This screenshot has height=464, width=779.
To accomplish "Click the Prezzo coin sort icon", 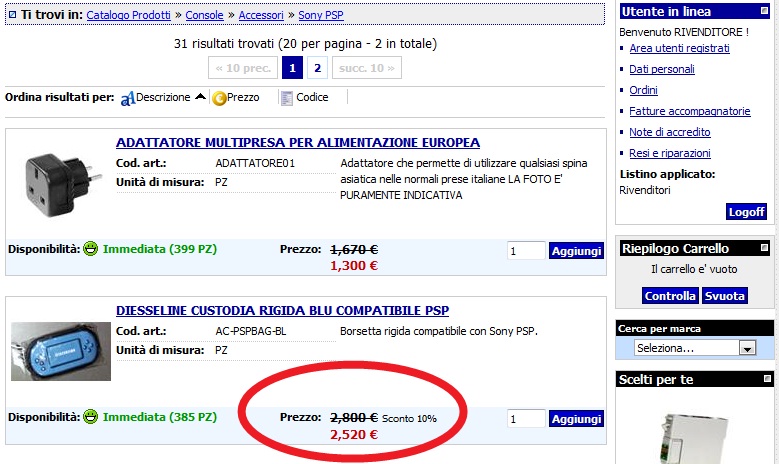I will [x=219, y=98].
